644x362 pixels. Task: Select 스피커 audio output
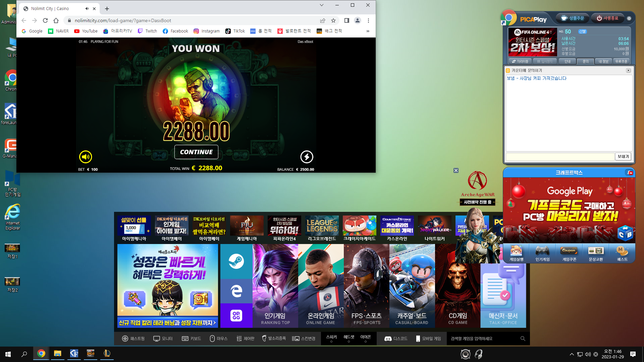click(x=331, y=338)
